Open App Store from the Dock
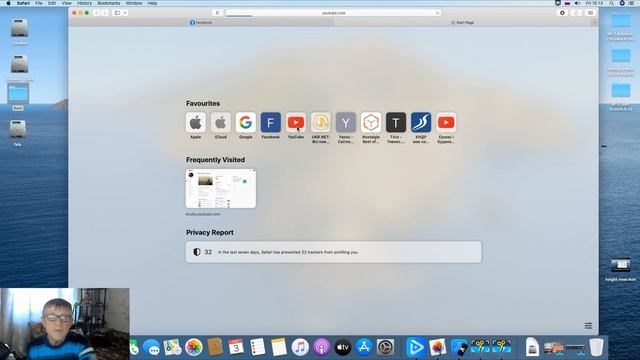640x360 pixels. click(364, 347)
